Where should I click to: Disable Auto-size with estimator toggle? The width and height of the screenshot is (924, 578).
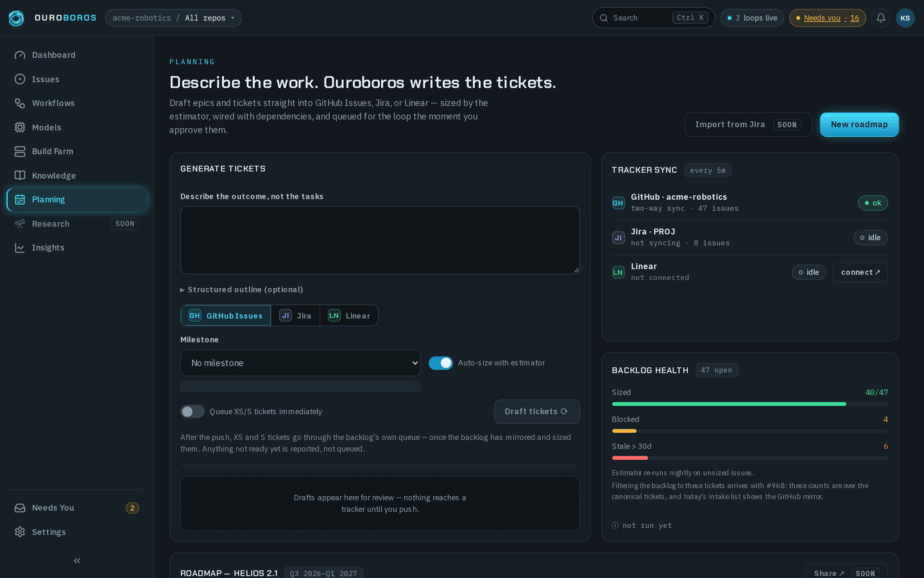(x=441, y=363)
